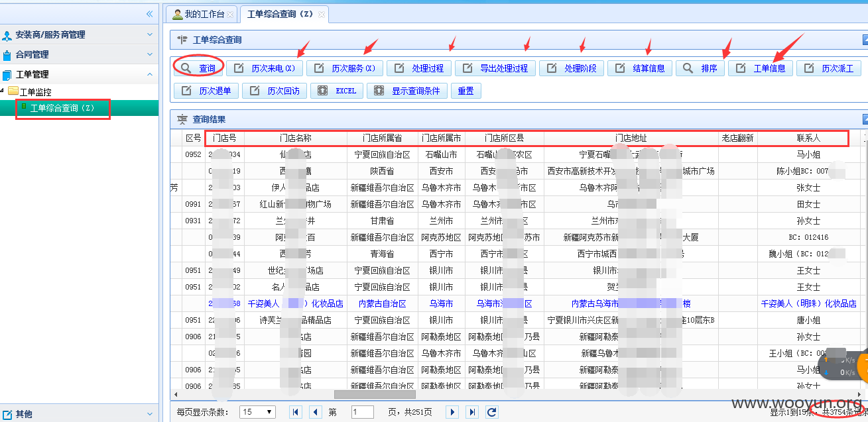This screenshot has height=422, width=868.
Task: Collapse the left sidebar panel
Action: (x=149, y=14)
